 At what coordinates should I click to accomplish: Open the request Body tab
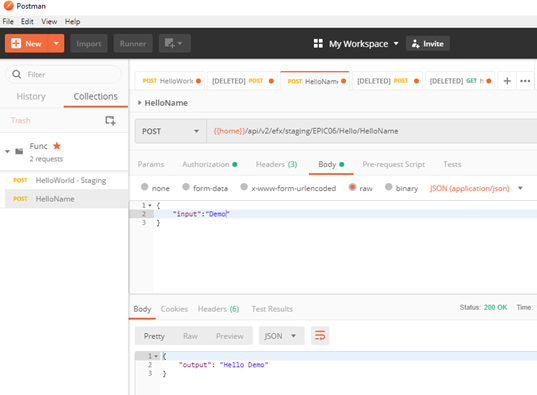click(331, 164)
